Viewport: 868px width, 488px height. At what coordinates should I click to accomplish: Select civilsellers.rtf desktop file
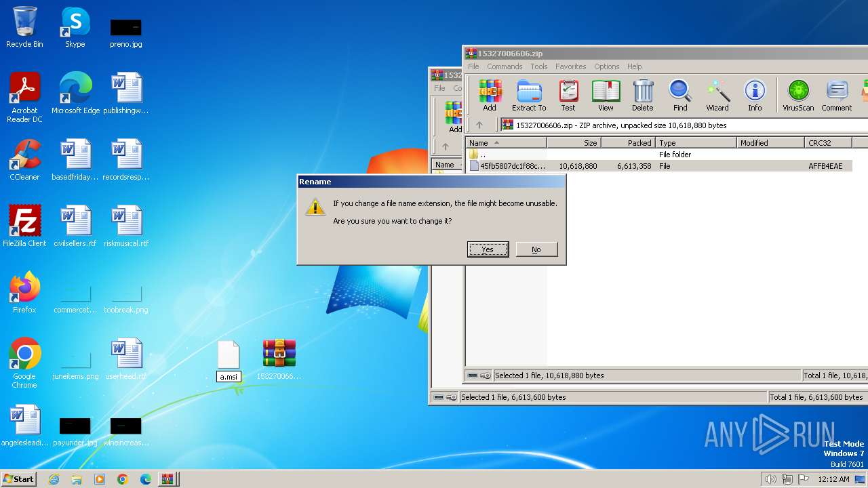click(75, 226)
